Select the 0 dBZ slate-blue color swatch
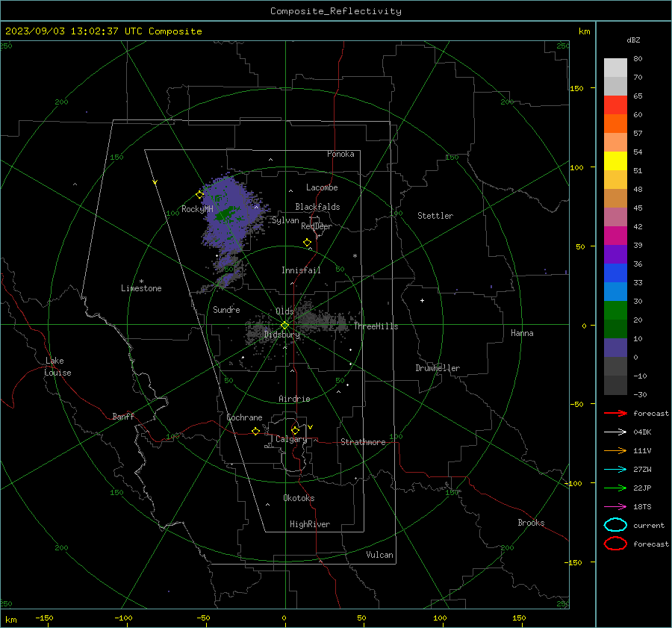Image resolution: width=672 pixels, height=628 pixels. (x=615, y=348)
